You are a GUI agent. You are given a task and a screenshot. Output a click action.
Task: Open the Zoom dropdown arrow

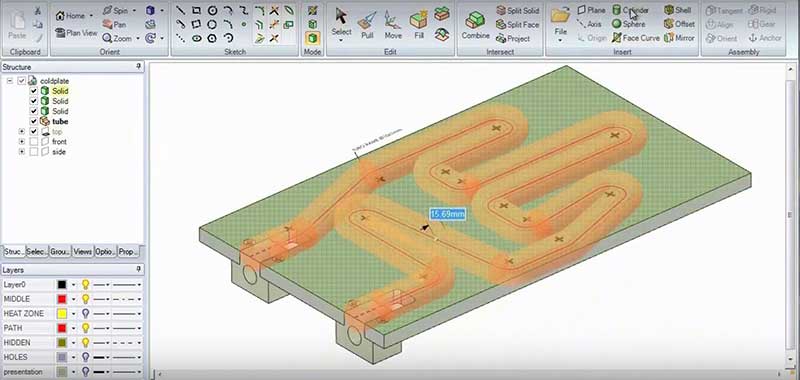pos(137,38)
